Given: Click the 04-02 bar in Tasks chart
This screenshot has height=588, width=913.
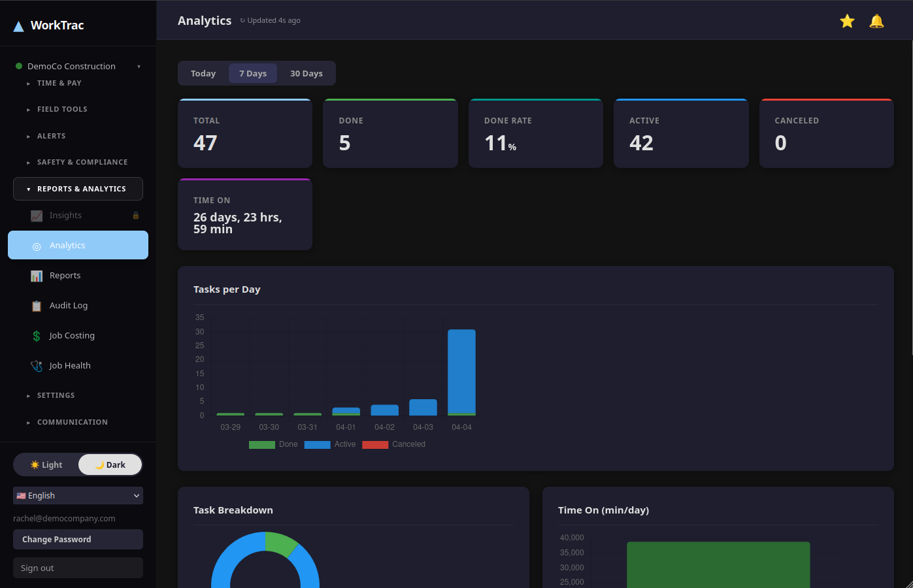Looking at the screenshot, I should (x=384, y=410).
